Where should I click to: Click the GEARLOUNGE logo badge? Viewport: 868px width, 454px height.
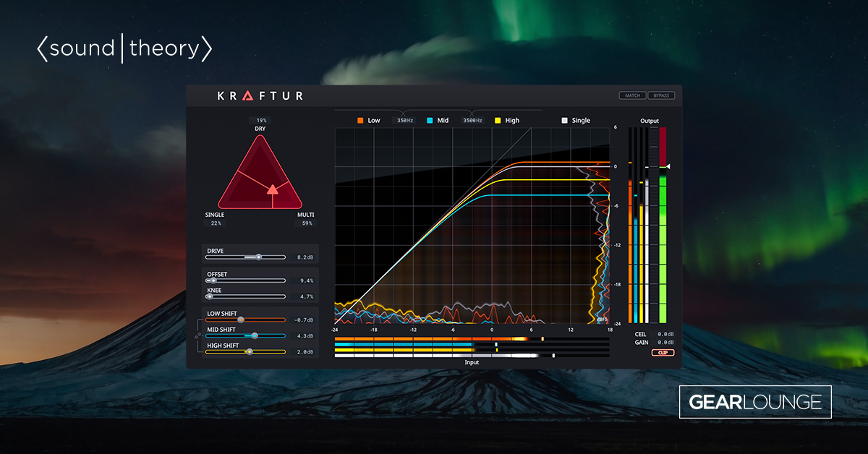[755, 402]
